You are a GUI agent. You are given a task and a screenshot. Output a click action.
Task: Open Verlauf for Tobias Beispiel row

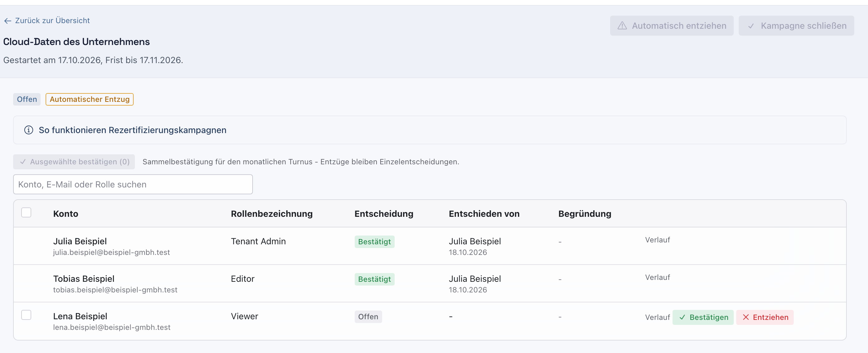pyautogui.click(x=657, y=277)
